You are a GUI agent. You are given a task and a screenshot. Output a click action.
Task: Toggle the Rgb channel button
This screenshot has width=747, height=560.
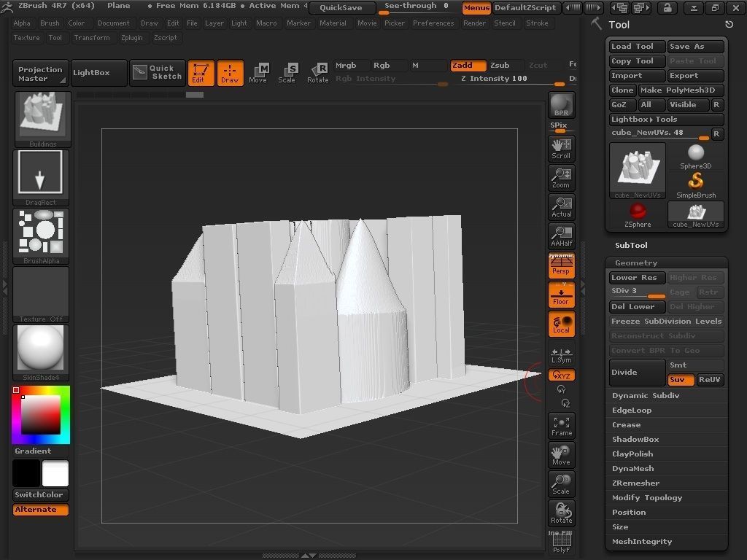click(389, 65)
